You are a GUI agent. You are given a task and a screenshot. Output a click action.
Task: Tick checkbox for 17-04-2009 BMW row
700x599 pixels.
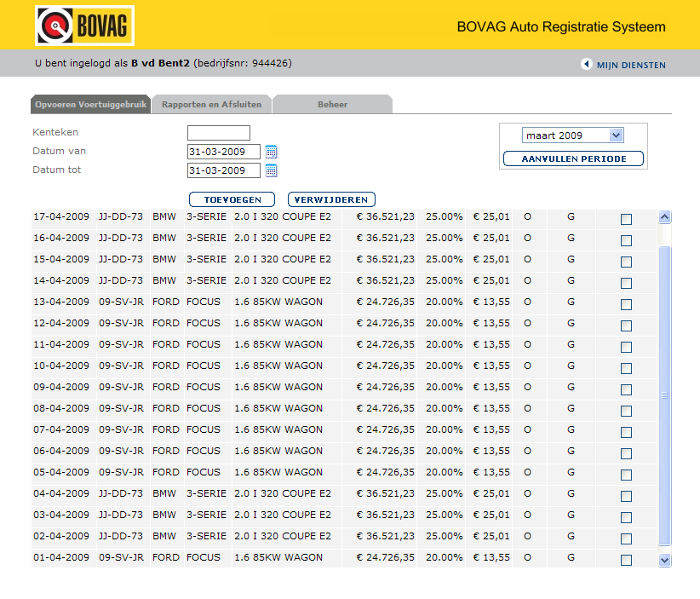pos(627,219)
